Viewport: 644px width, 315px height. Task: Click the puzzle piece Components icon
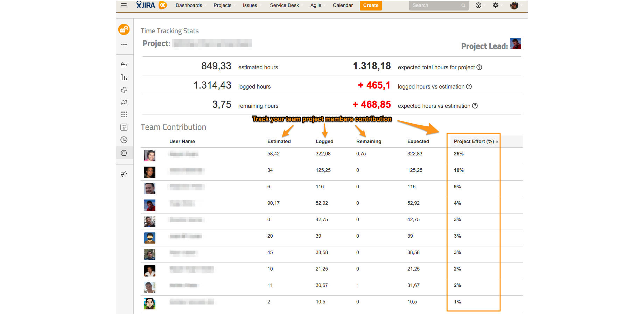[x=124, y=90]
